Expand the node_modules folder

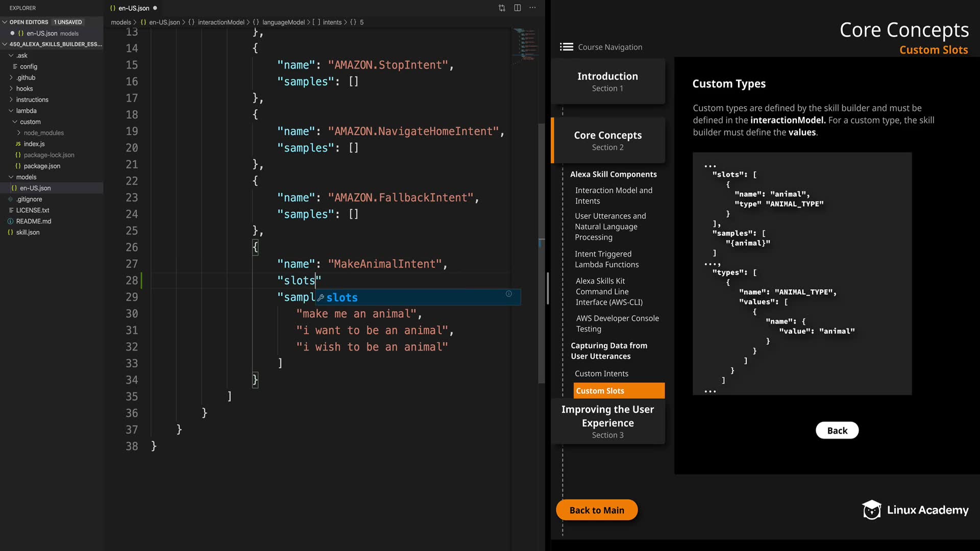pos(19,133)
